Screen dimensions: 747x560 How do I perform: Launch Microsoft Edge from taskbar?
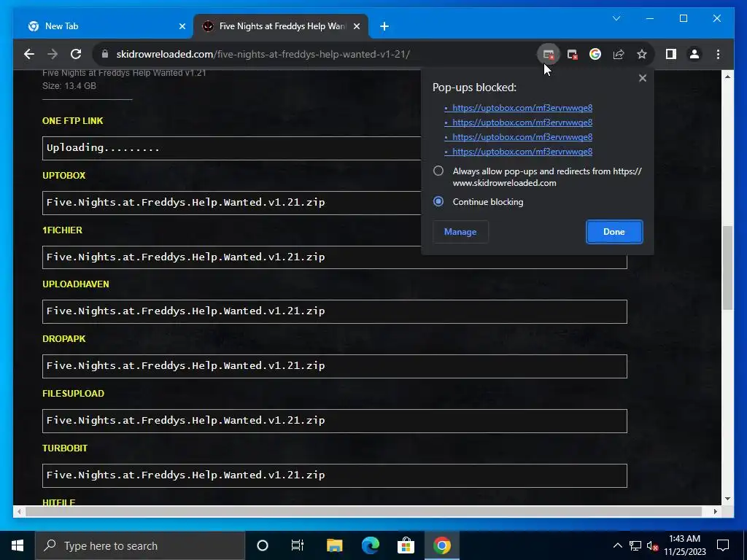370,545
